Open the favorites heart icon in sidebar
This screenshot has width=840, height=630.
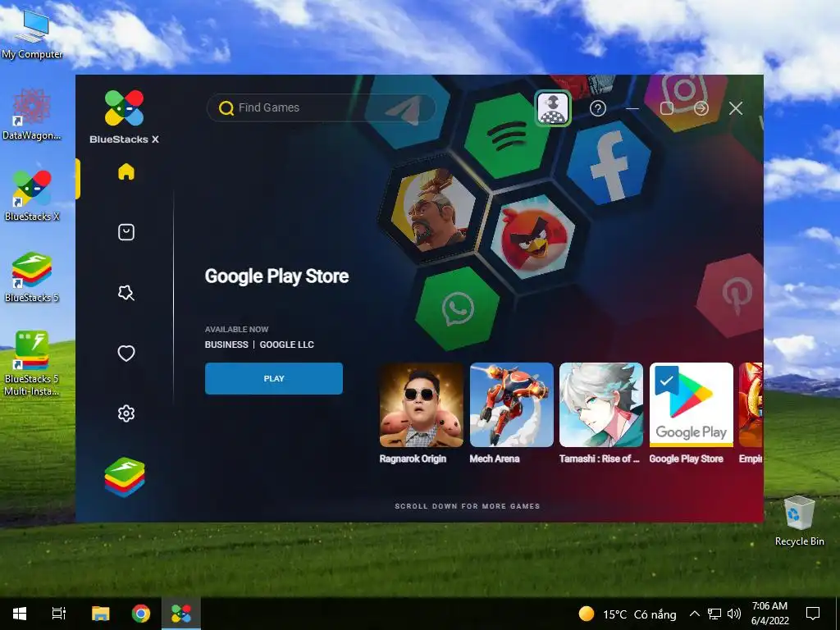coord(126,353)
